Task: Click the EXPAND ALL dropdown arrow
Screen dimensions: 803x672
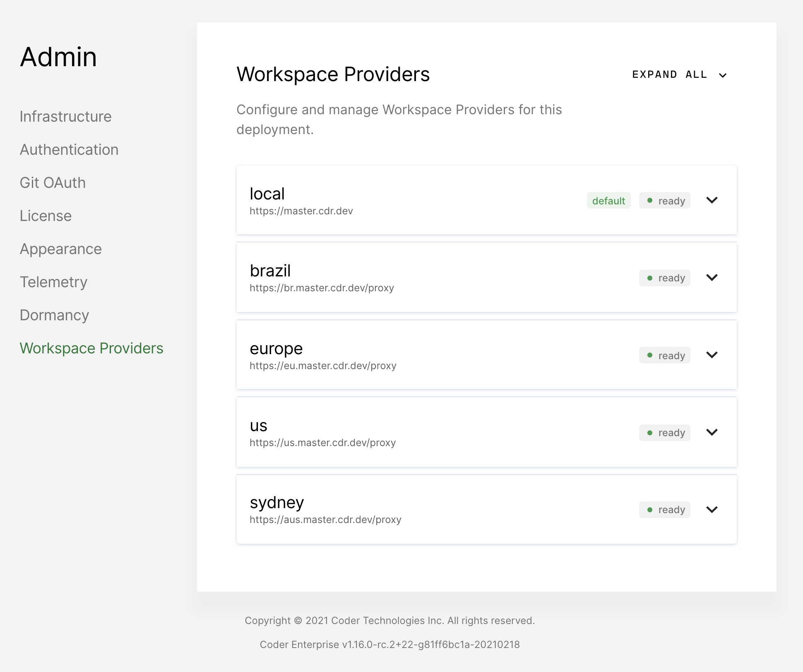Action: (723, 75)
